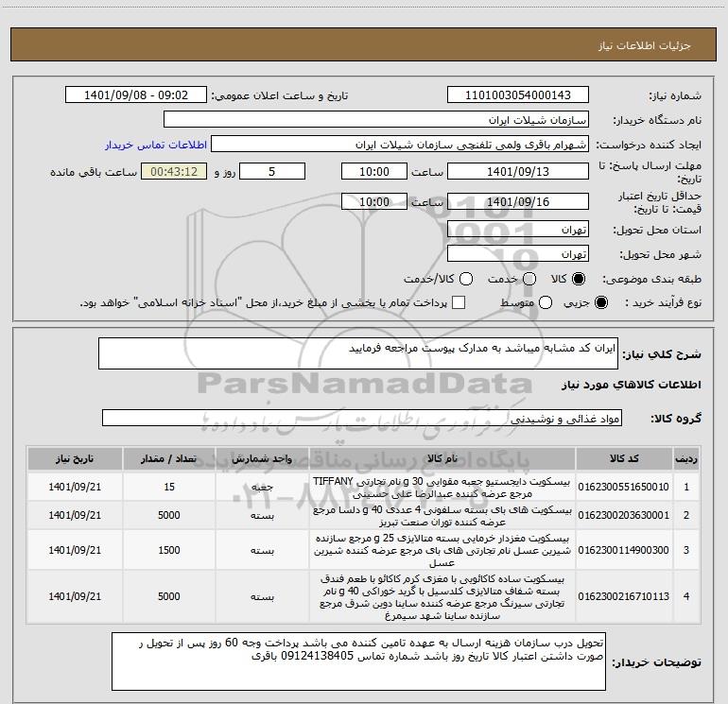The width and height of the screenshot is (728, 704).
Task: Click remaining time countdown 00:43:12
Action: [x=174, y=171]
